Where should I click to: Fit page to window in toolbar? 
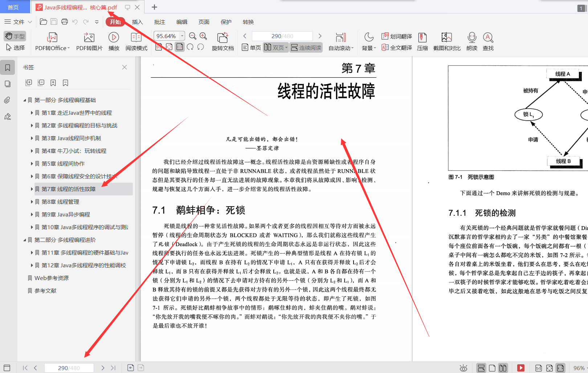(x=169, y=47)
